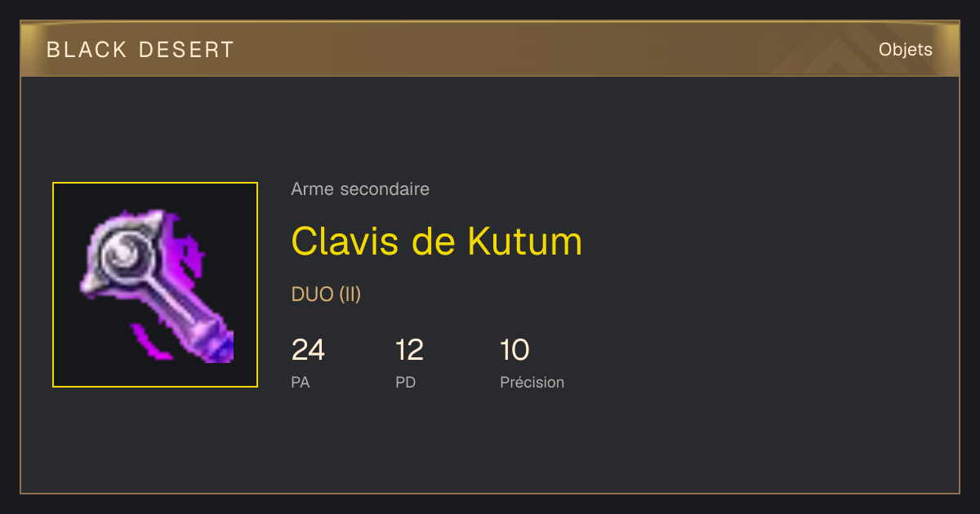Click the PD stat label
This screenshot has width=980, height=514.
click(406, 382)
